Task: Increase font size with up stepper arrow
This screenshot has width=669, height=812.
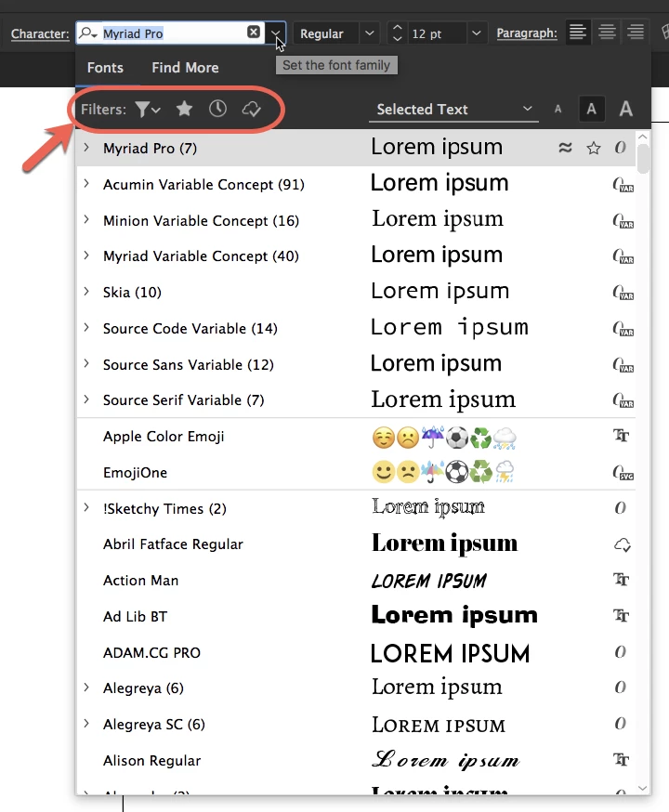Action: point(397,28)
